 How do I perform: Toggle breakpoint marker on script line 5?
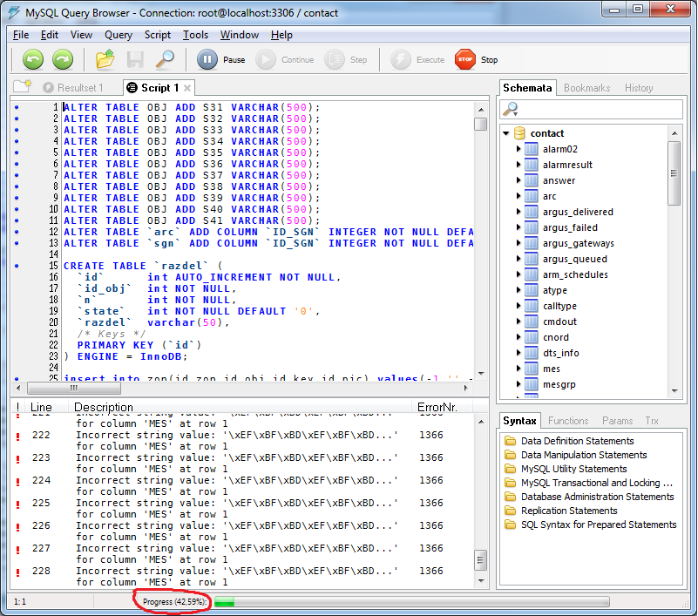point(17,152)
